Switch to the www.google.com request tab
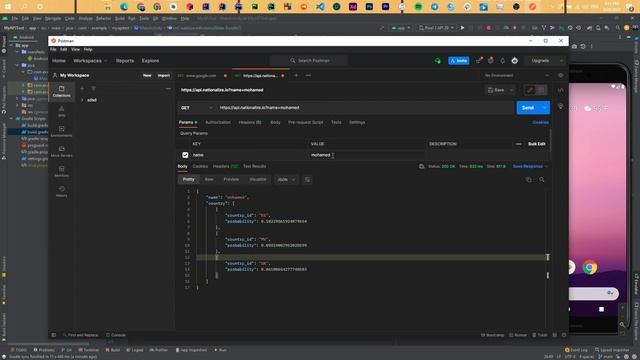The width and height of the screenshot is (640, 360). (x=202, y=76)
